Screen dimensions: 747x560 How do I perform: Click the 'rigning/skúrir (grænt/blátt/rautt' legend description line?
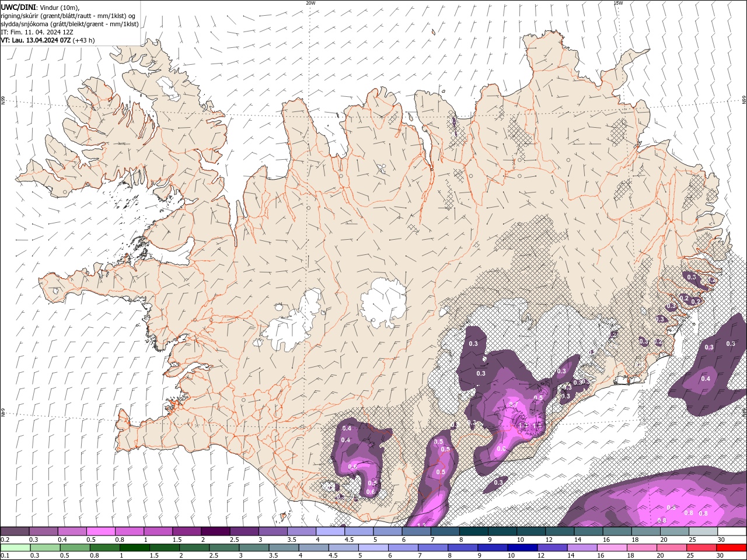(x=68, y=16)
